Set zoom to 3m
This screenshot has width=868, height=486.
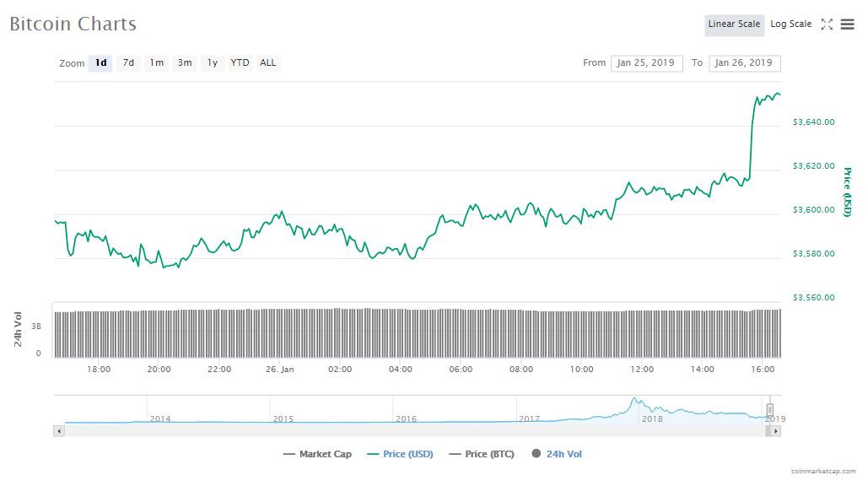click(185, 63)
